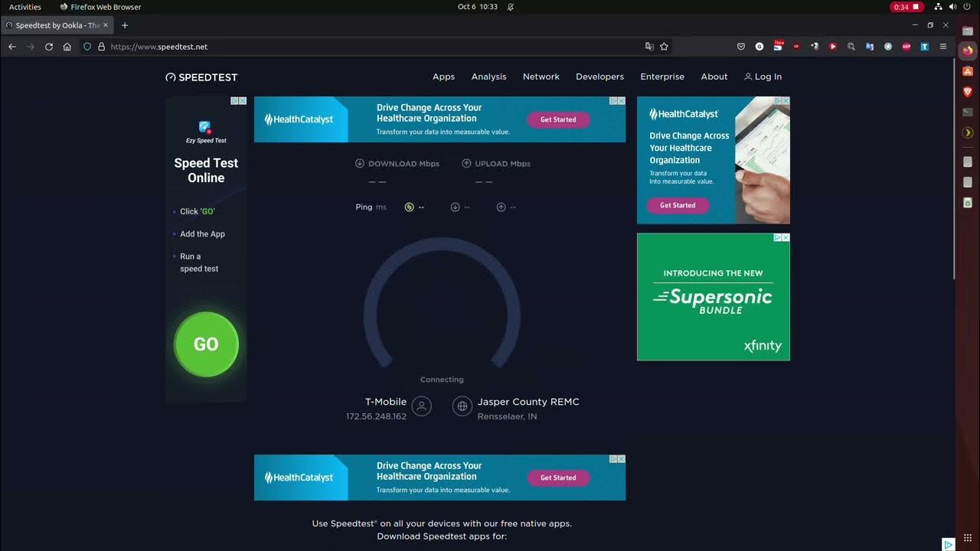Open the Firefox hamburger menu
980x551 pixels.
(x=943, y=47)
